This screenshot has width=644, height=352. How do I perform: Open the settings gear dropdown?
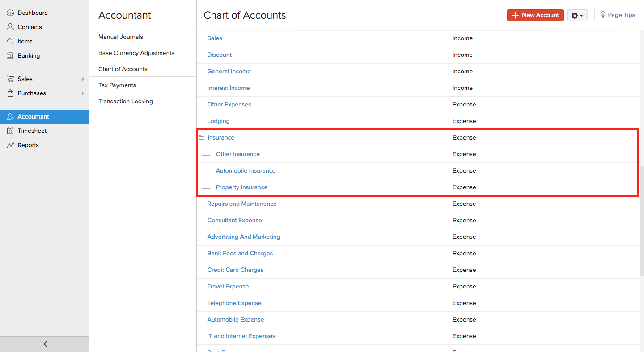pyautogui.click(x=577, y=15)
